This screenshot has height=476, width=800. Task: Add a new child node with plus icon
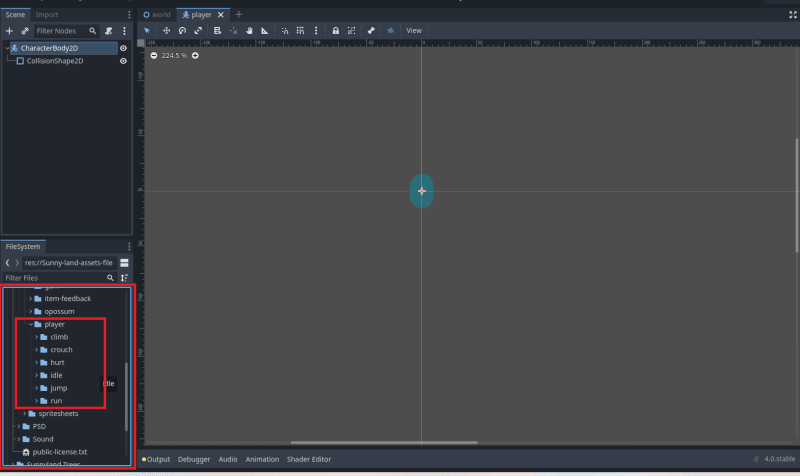click(9, 31)
